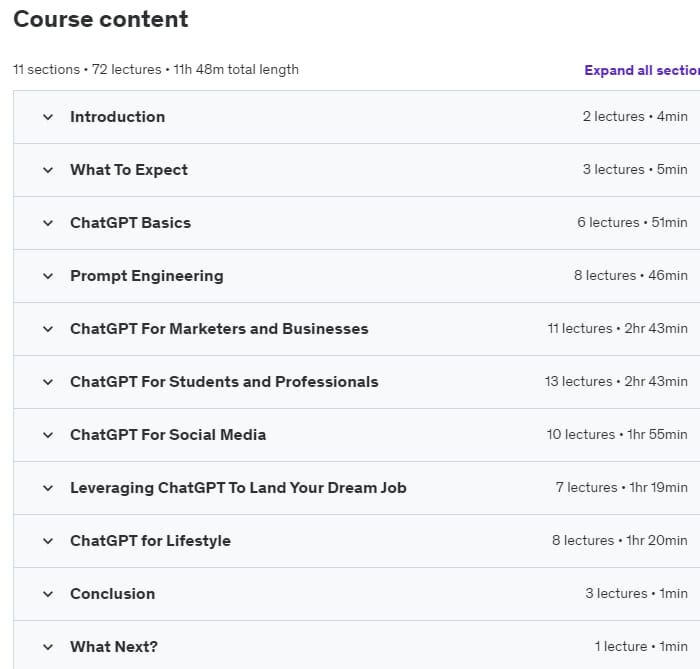This screenshot has height=669, width=700.
Task: Click '6 lectures • 51min' text
Action: [632, 222]
